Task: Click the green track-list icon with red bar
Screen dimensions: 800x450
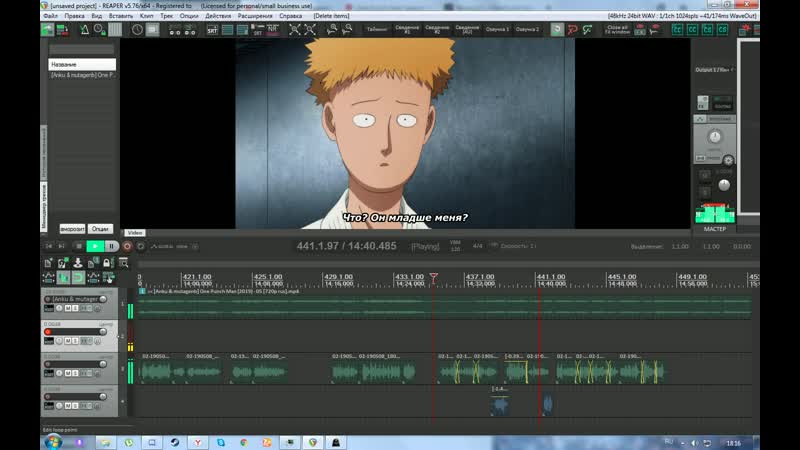Action: tap(62, 30)
